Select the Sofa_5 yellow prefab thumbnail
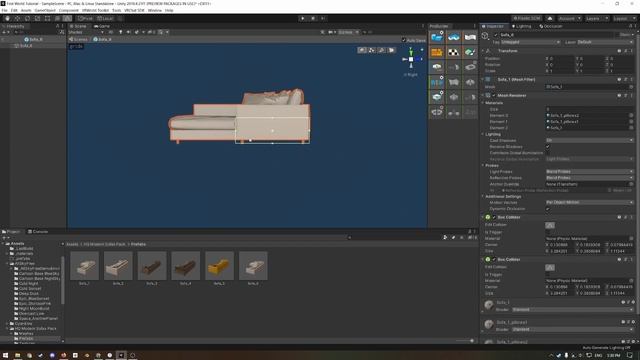 click(220, 266)
